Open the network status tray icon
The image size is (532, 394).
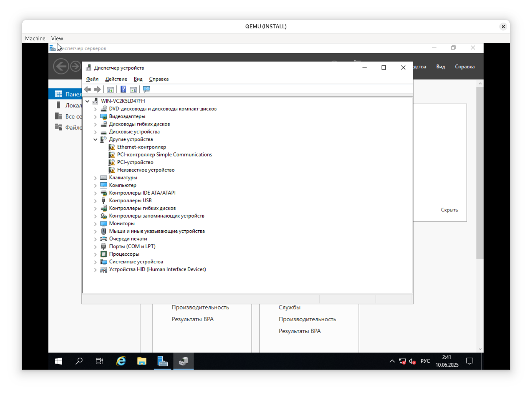pos(402,361)
